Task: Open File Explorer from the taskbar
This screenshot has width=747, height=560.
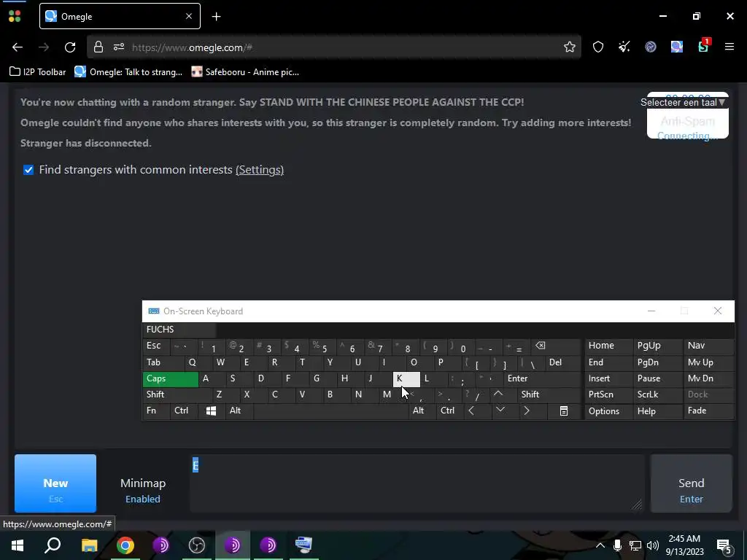Action: point(89,545)
